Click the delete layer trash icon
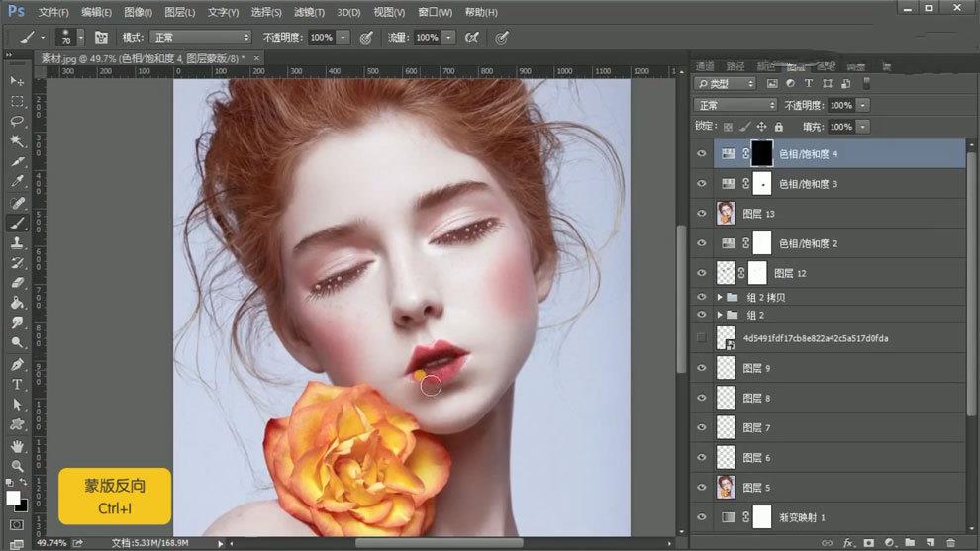The height and width of the screenshot is (551, 980). (951, 543)
